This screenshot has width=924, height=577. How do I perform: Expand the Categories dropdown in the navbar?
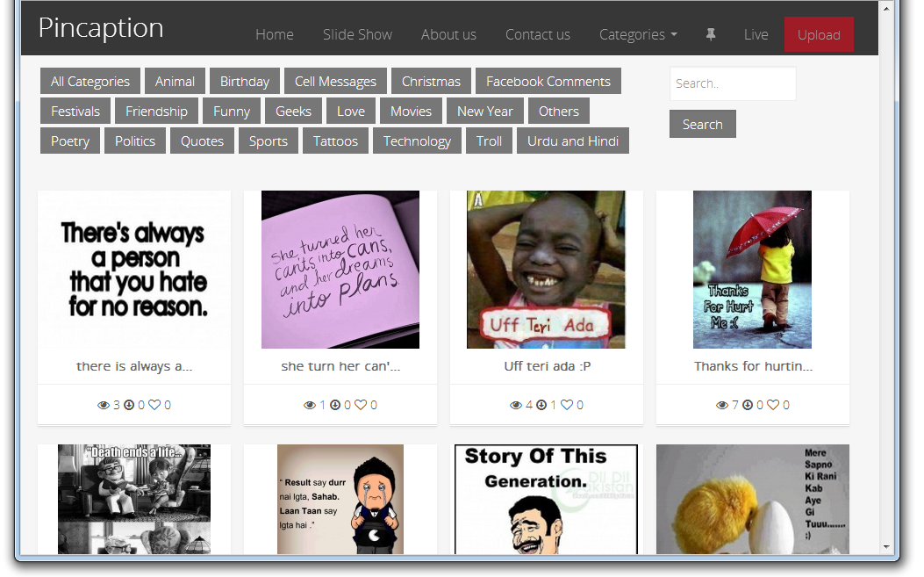[638, 35]
